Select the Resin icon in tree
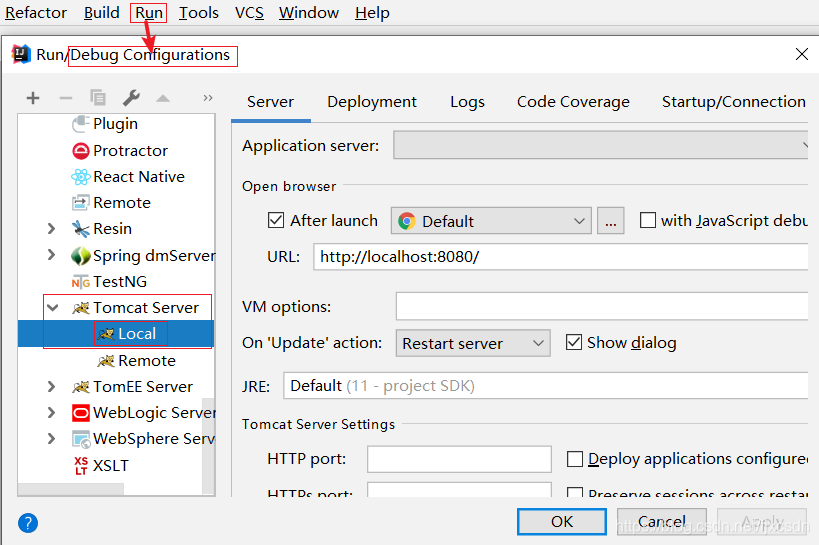819x545 pixels. point(80,228)
